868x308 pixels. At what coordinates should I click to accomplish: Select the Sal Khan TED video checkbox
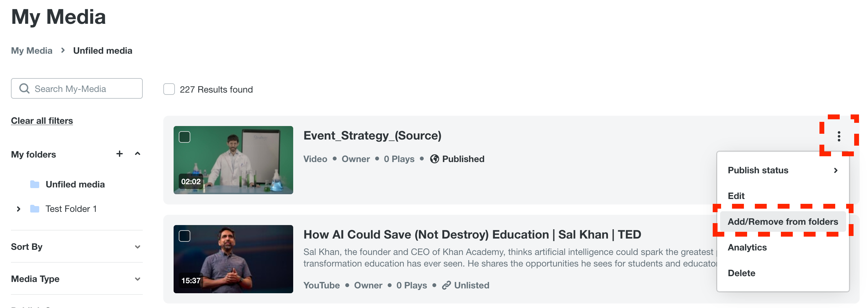[185, 236]
